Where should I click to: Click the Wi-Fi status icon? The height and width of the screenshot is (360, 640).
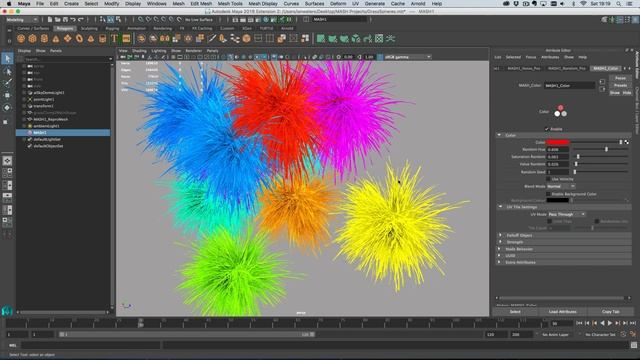[x=584, y=4]
